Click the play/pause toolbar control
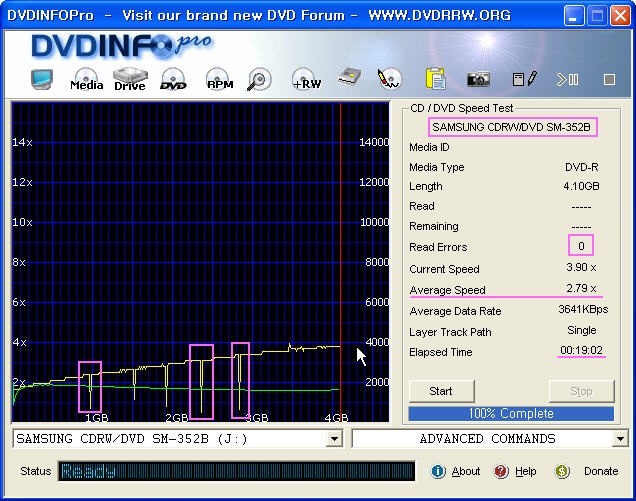 point(567,80)
